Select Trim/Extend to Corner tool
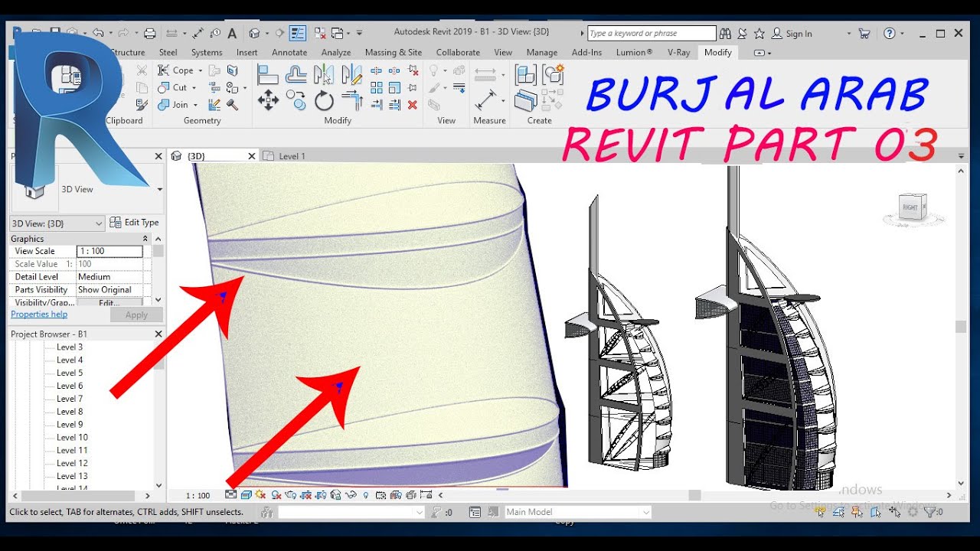980x551 pixels. click(x=352, y=99)
